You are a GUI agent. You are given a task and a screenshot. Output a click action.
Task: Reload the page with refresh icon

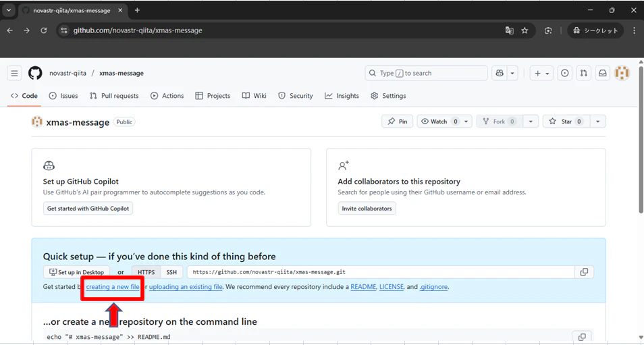[x=43, y=30]
